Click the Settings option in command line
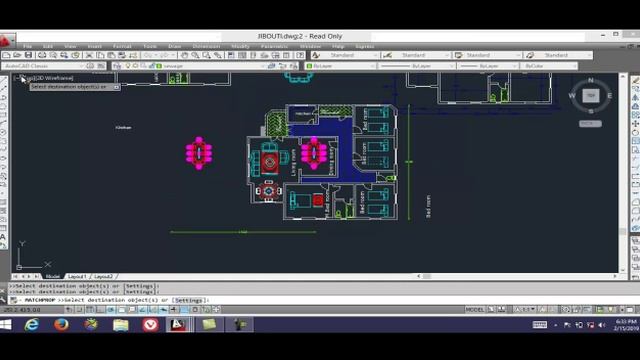 click(x=188, y=300)
